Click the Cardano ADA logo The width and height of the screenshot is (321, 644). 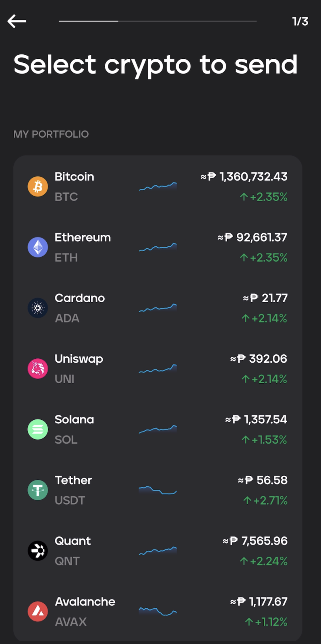pyautogui.click(x=37, y=308)
